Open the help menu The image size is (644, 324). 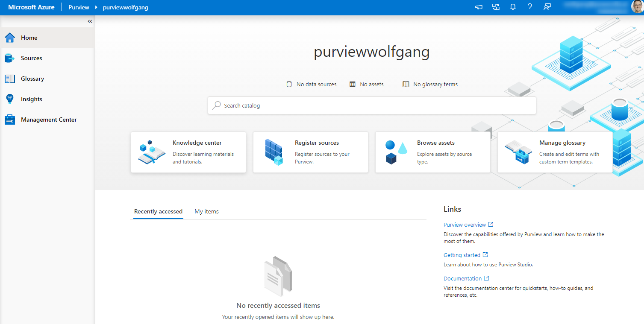(530, 7)
